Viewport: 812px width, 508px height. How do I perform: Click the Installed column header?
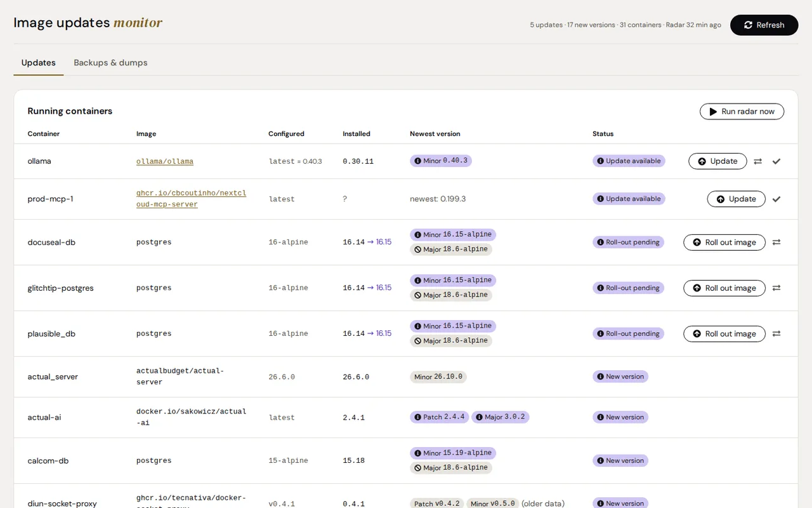[357, 134]
